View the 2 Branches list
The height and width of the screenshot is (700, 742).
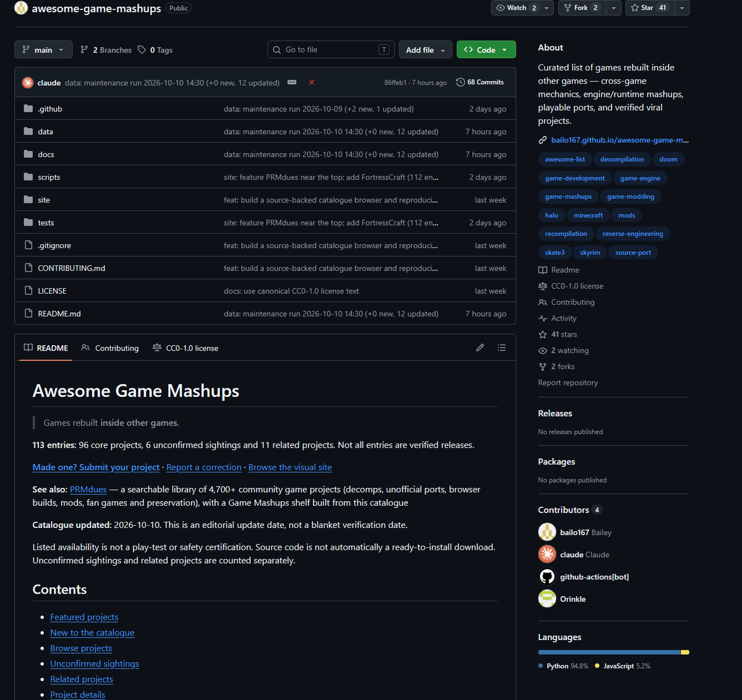tap(106, 50)
